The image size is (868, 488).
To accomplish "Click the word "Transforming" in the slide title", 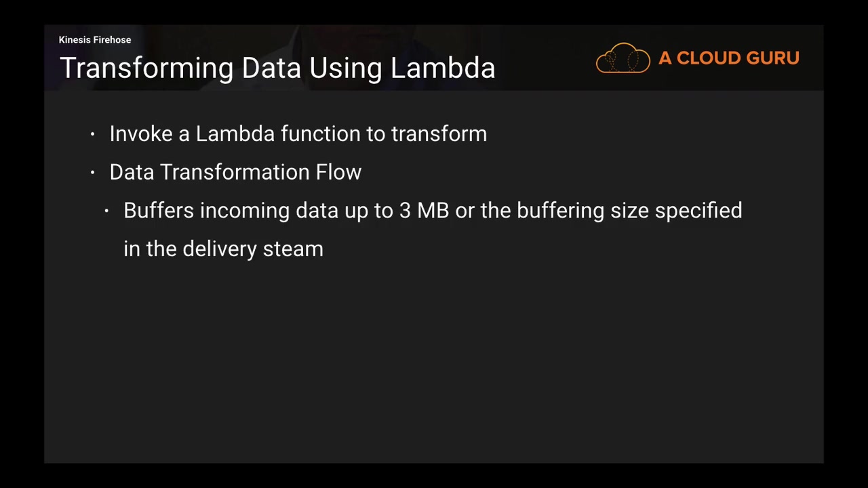I will 146,68.
